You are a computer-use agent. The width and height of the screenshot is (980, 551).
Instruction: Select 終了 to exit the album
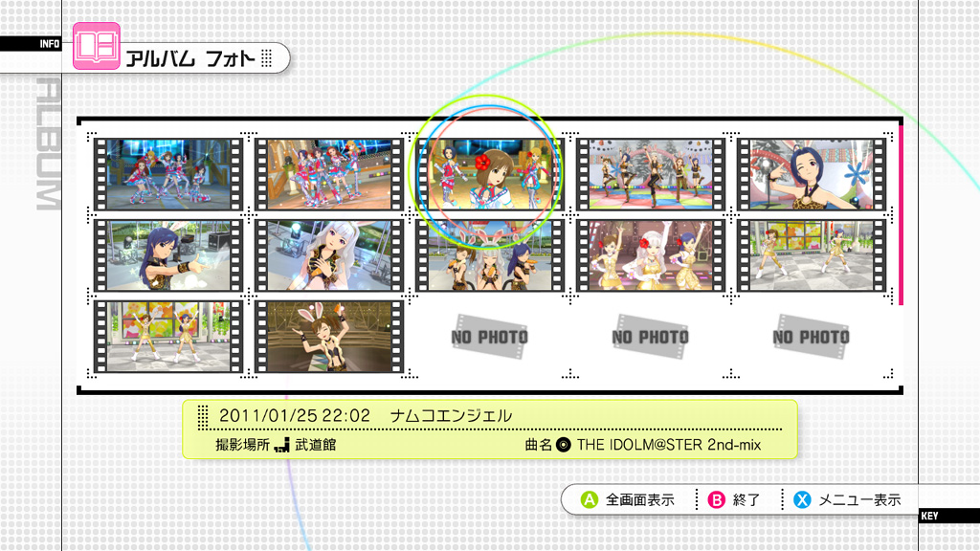(746, 499)
